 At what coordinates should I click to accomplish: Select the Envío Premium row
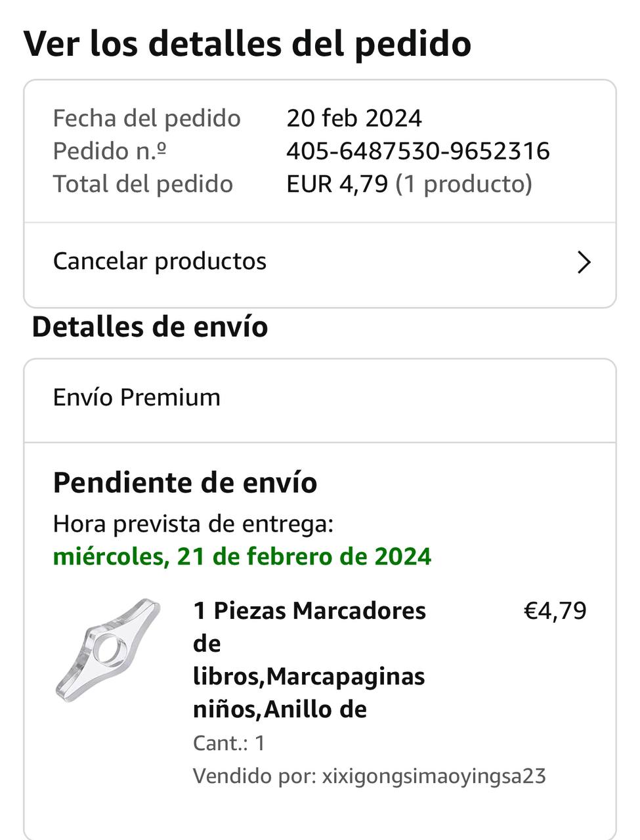coord(137,398)
